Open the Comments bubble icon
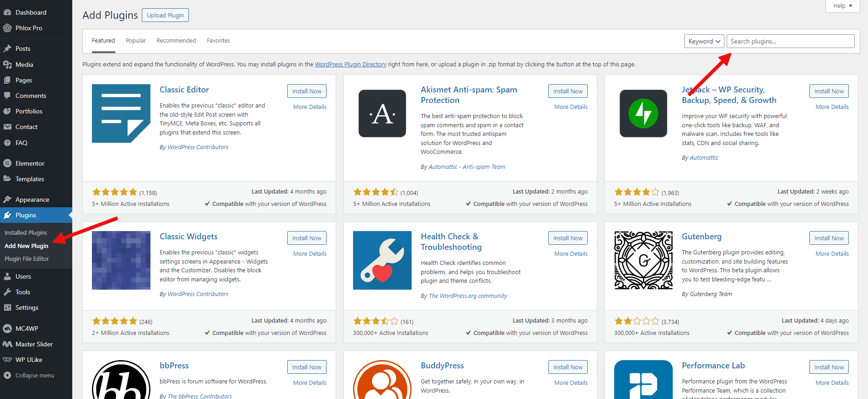Image resolution: width=868 pixels, height=399 pixels. point(7,96)
